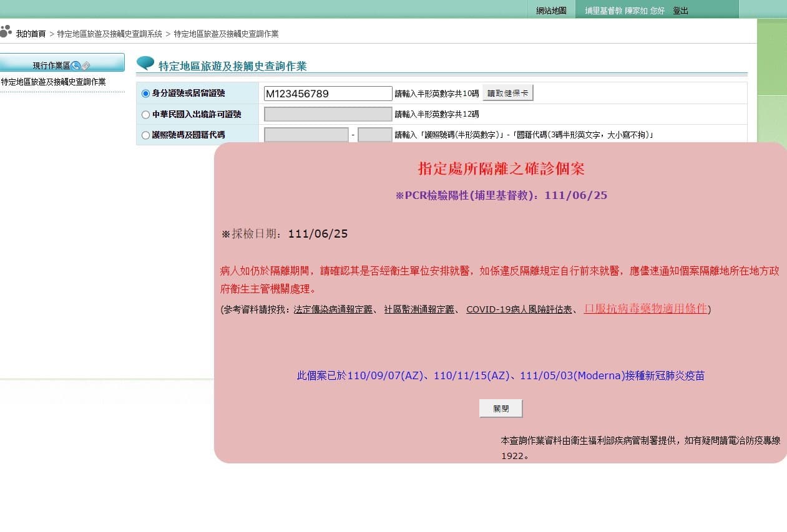
Task: Open 社區監測通報定義 reference link
Action: pyautogui.click(x=419, y=309)
